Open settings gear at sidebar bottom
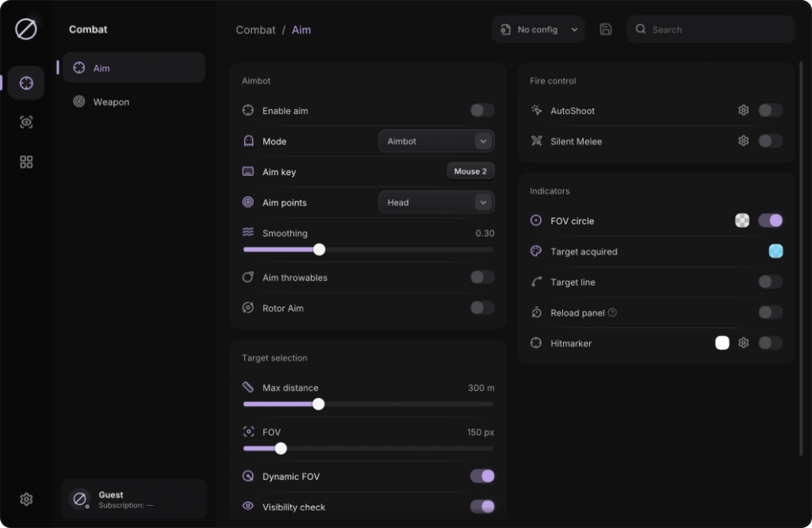 [26, 499]
